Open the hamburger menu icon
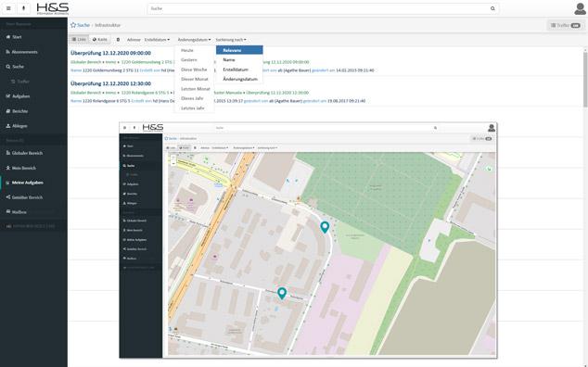The width and height of the screenshot is (588, 367). [x=8, y=8]
